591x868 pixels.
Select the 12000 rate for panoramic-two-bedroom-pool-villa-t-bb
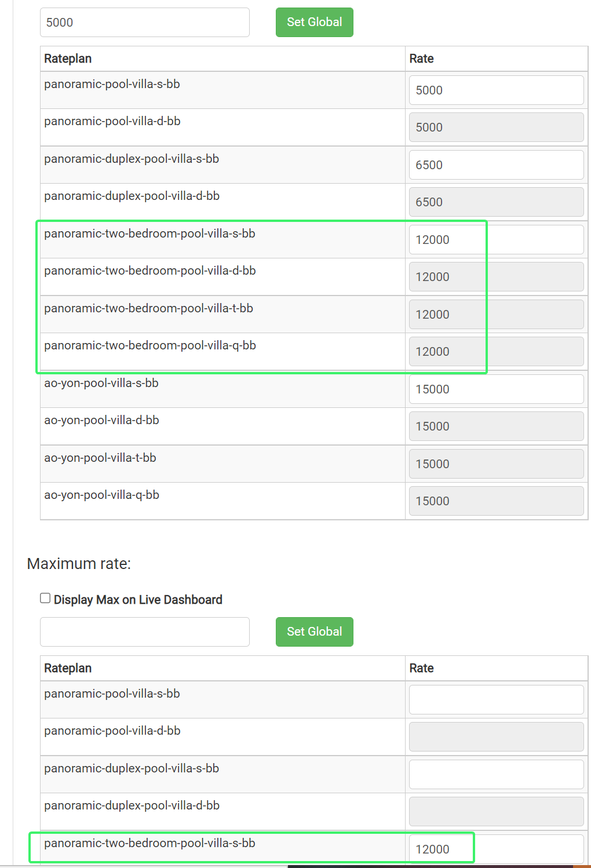pos(496,315)
